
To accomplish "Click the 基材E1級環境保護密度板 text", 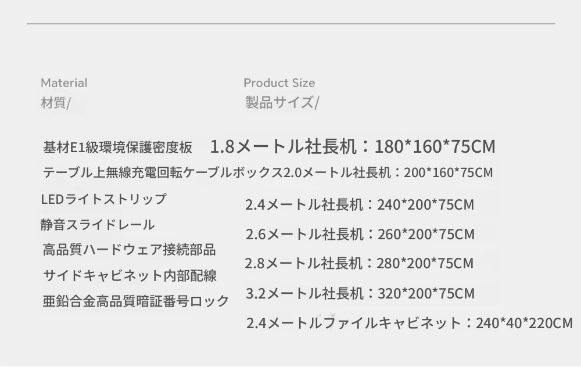I will tap(117, 148).
